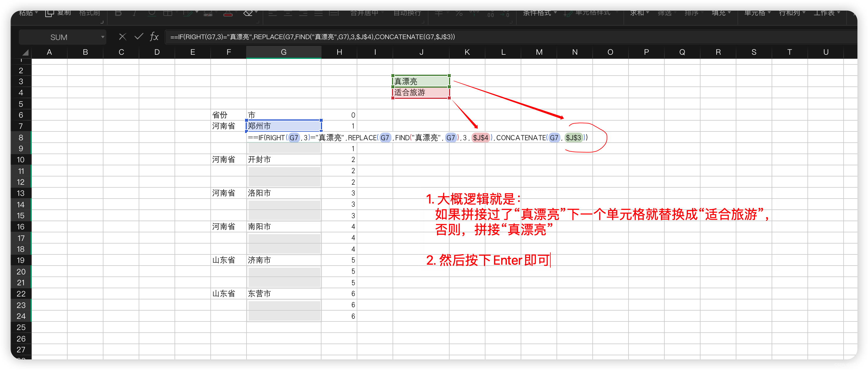Viewport: 868px width, 370px height.
Task: Toggle Underline formatting
Action: click(x=152, y=14)
